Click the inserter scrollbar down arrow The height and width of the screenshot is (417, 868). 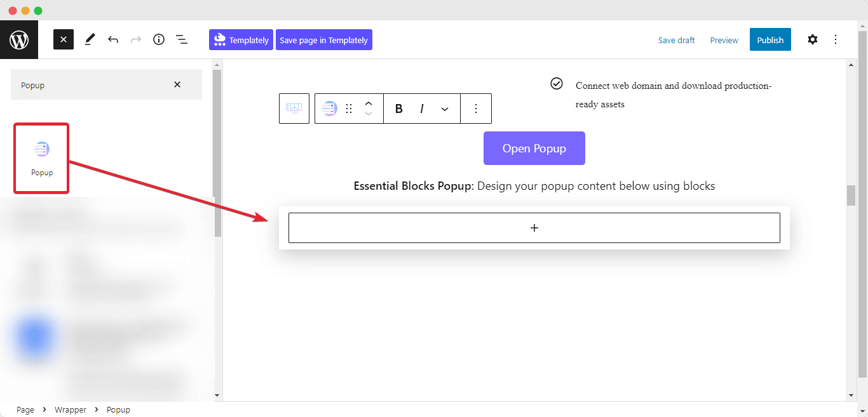pyautogui.click(x=217, y=395)
